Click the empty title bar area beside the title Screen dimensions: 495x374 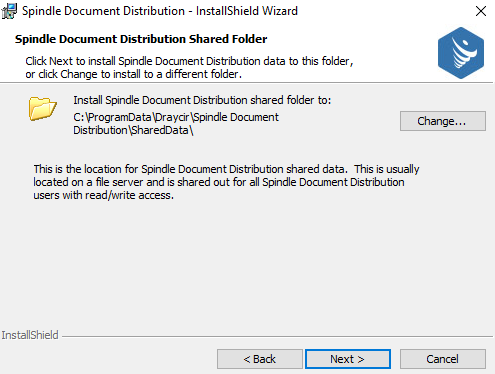tap(383, 11)
